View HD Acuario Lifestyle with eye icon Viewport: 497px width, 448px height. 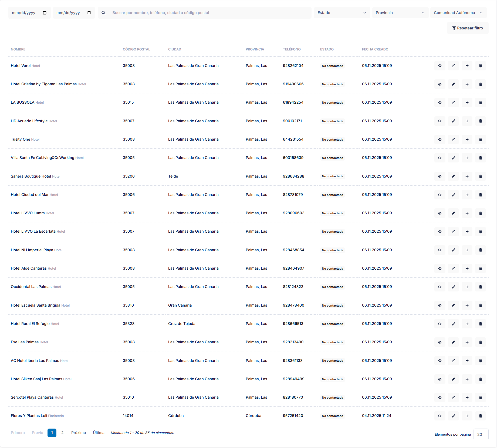click(x=440, y=121)
